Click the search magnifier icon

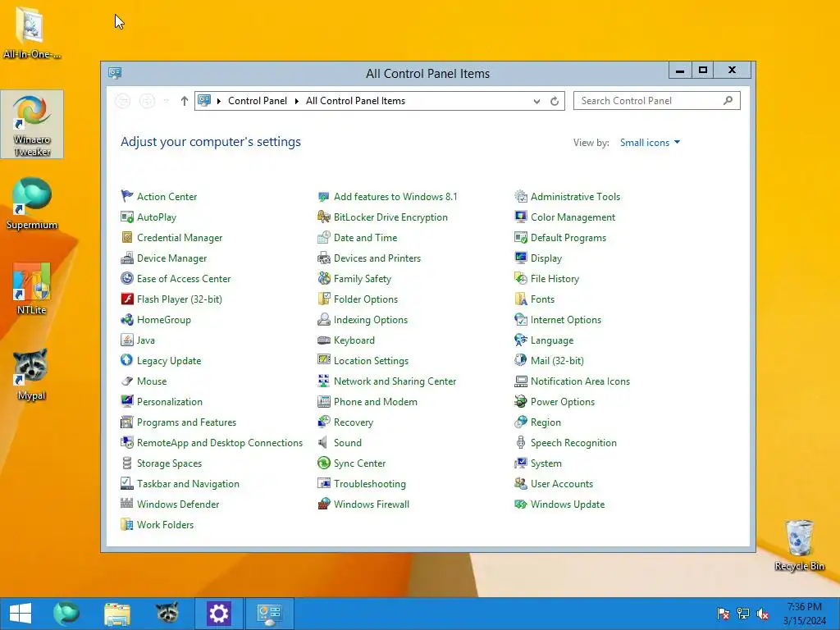(728, 101)
